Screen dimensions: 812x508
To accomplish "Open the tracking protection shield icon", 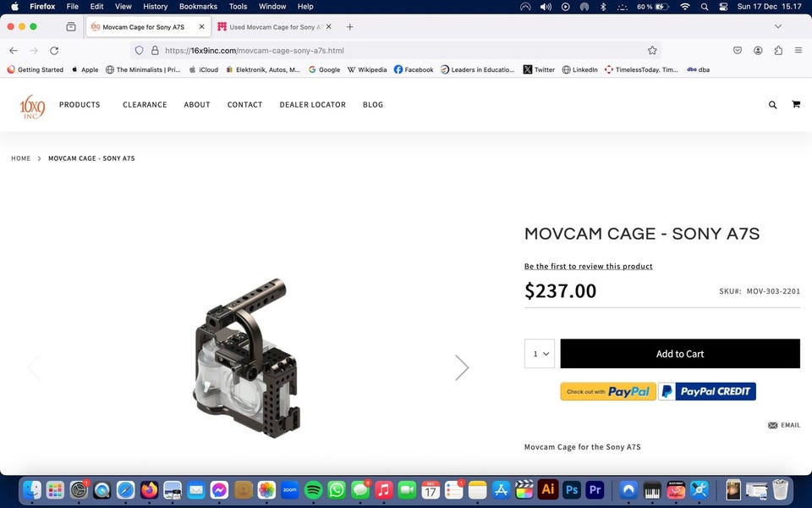I will click(139, 50).
